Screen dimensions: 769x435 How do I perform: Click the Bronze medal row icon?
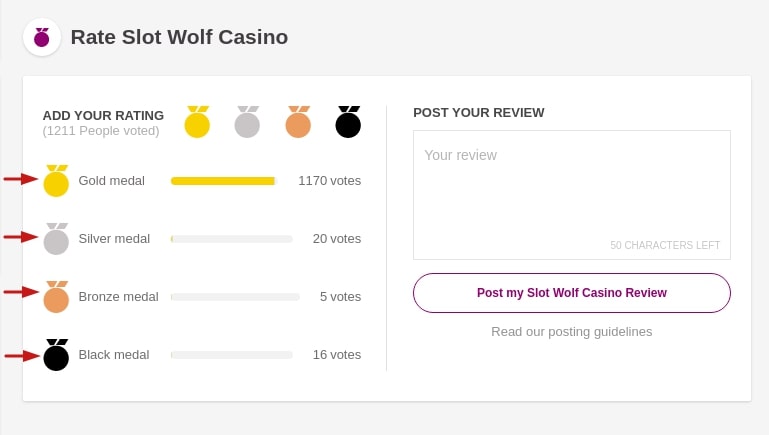tap(56, 297)
